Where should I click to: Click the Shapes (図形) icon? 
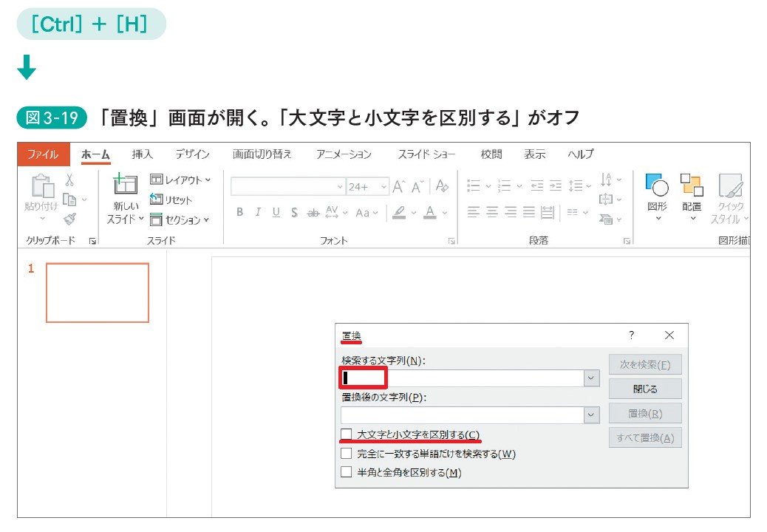(x=656, y=186)
